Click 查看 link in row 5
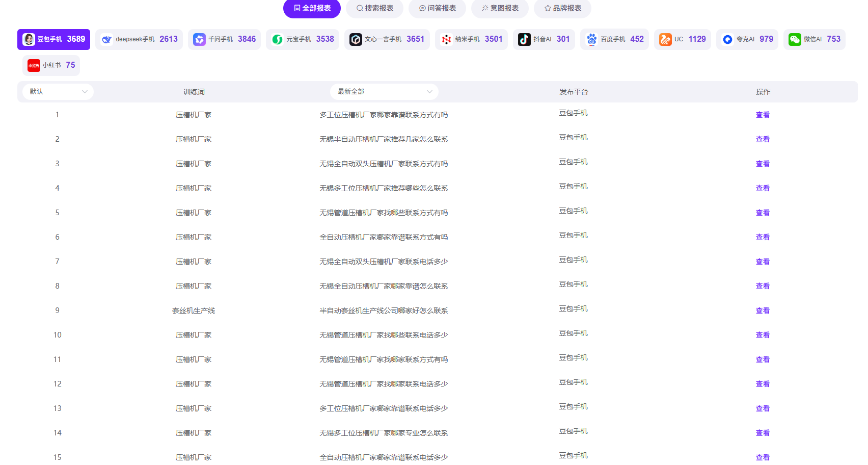868x465 pixels. pos(763,213)
